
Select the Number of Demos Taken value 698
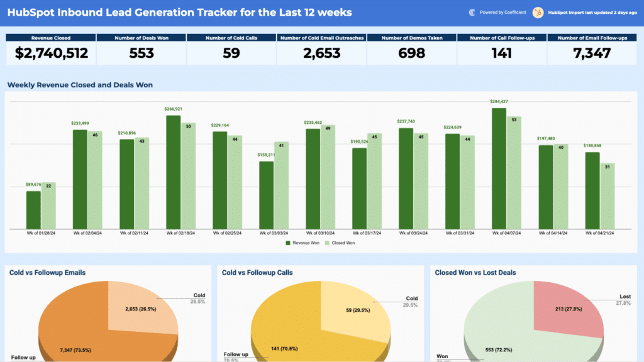[x=411, y=53]
